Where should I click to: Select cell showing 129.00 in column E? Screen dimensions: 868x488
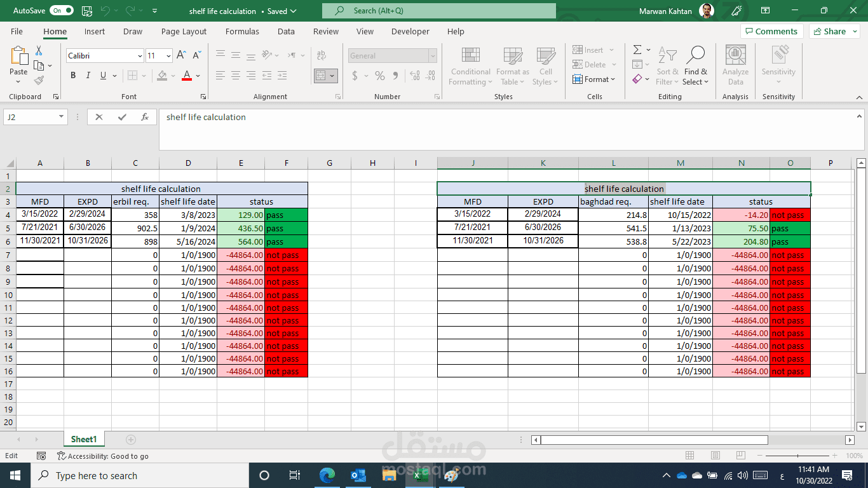(241, 215)
